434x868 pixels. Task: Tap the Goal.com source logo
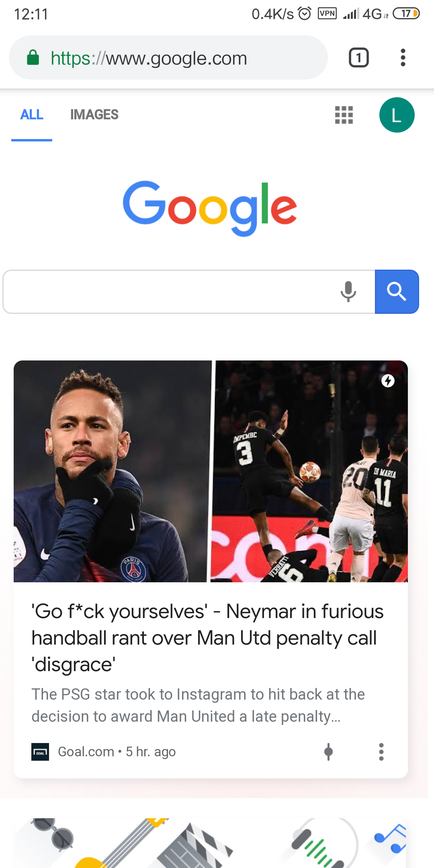pos(40,752)
